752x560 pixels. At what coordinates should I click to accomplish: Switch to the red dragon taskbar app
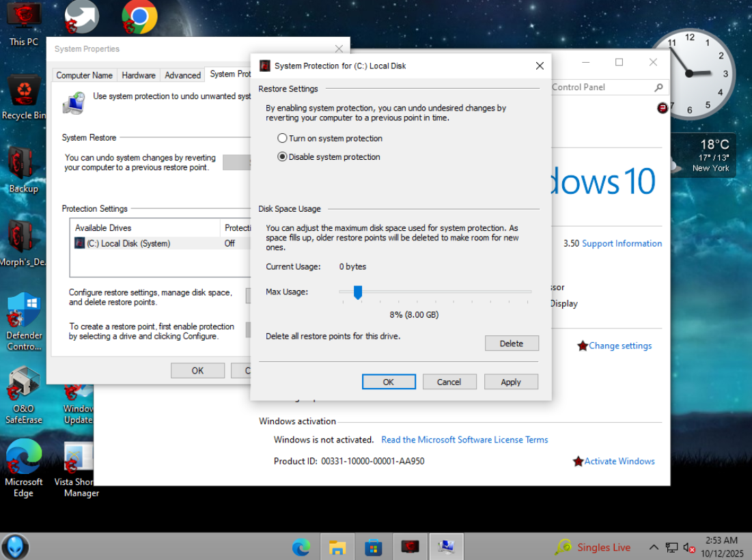click(410, 547)
